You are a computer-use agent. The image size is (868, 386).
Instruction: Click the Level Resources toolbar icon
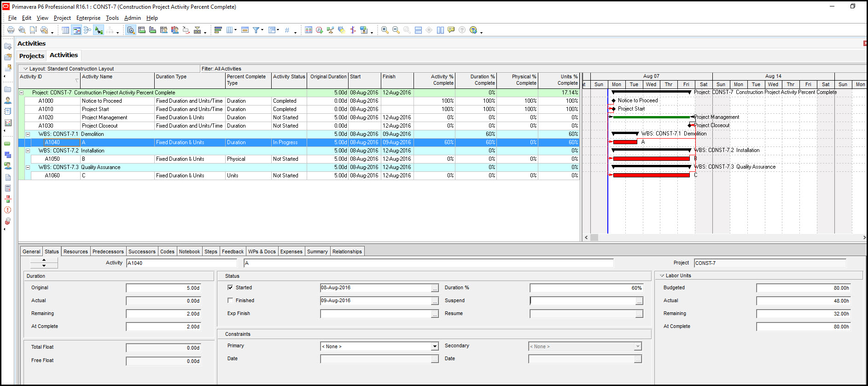click(x=330, y=30)
